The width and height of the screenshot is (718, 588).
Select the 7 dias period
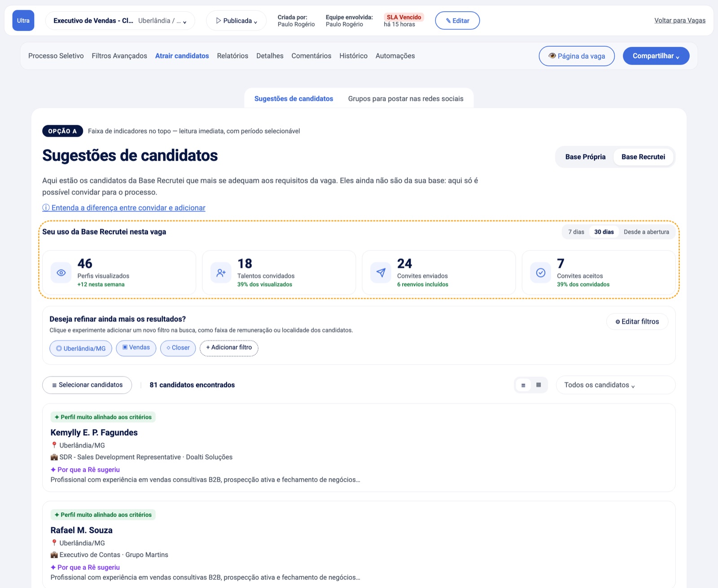point(576,232)
